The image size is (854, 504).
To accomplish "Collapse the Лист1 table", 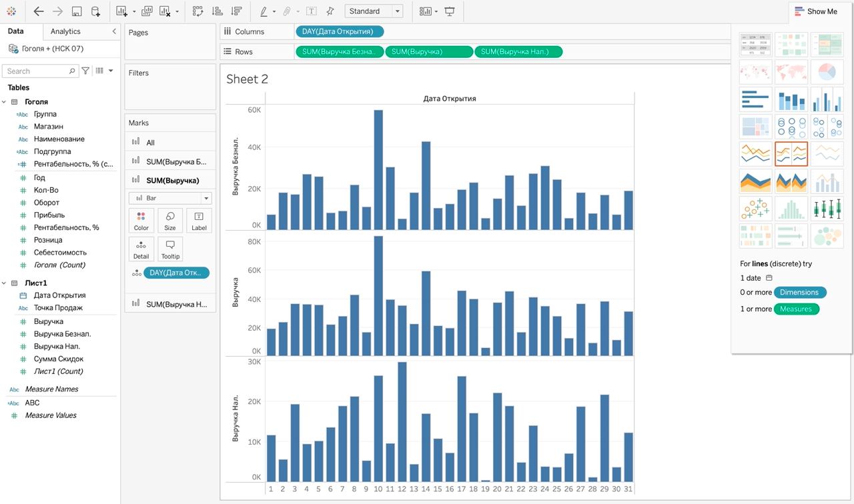I will [x=4, y=283].
